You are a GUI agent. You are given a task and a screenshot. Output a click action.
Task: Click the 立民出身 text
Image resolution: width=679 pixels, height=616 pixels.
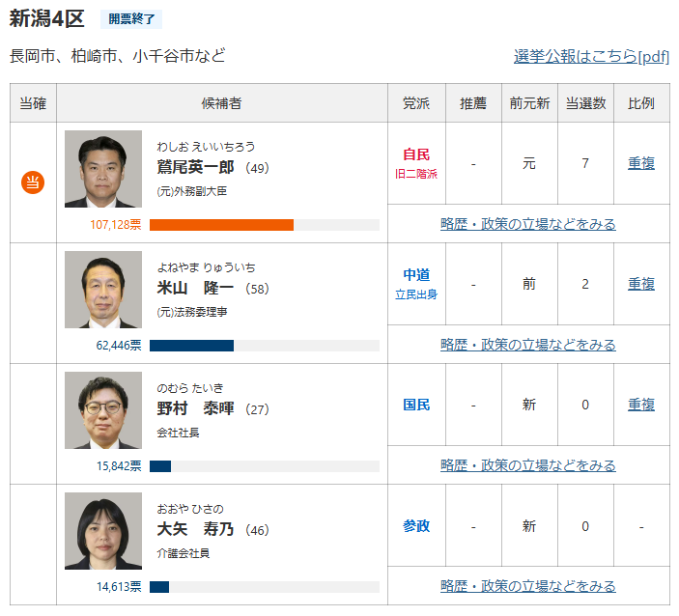[416, 294]
